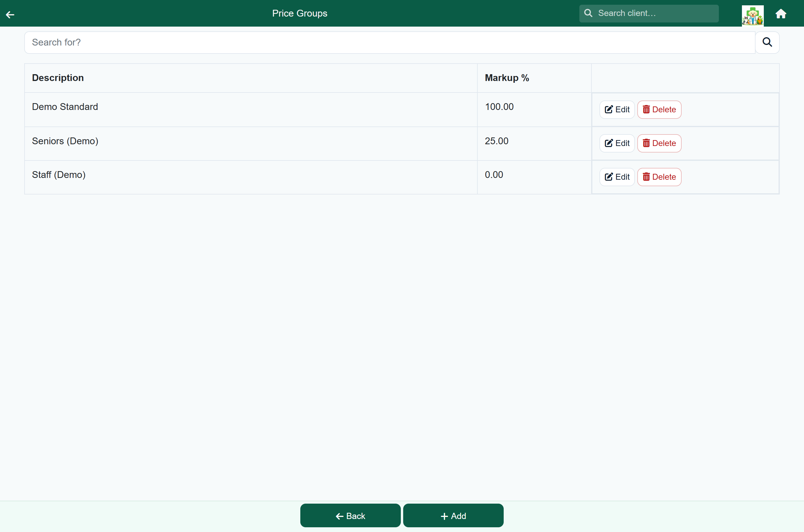Delete the Seniors (Demo) price group
Viewport: 804px width, 532px height.
click(659, 143)
